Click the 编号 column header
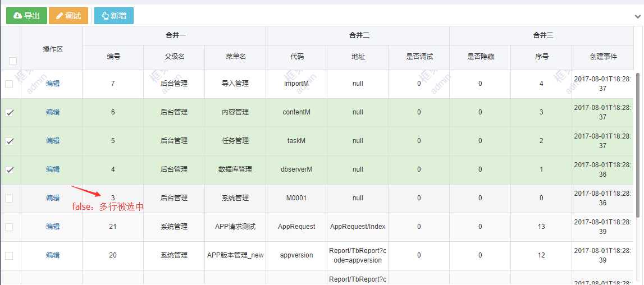 click(113, 57)
